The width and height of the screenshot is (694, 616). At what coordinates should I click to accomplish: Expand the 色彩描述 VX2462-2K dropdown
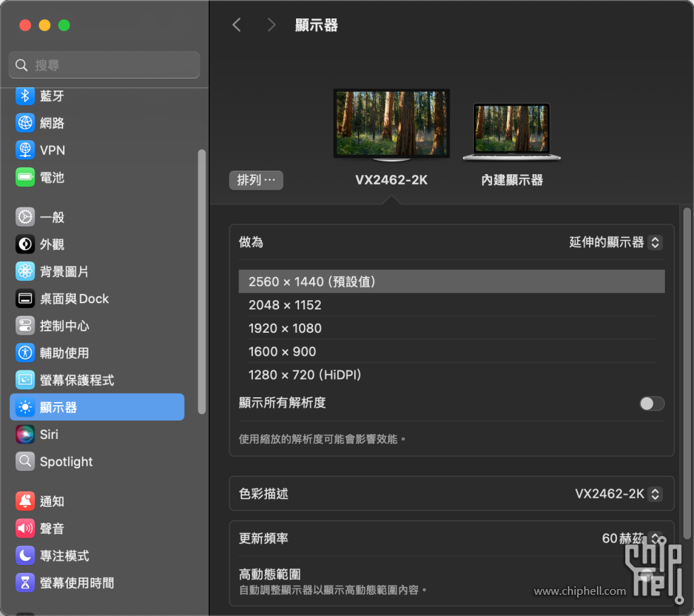(x=618, y=494)
